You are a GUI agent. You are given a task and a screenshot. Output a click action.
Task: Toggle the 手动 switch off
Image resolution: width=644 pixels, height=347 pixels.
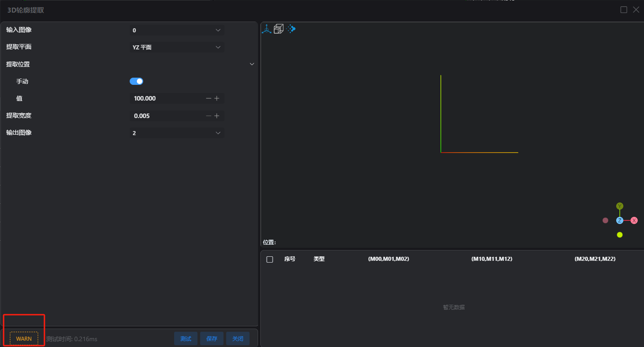pos(136,81)
